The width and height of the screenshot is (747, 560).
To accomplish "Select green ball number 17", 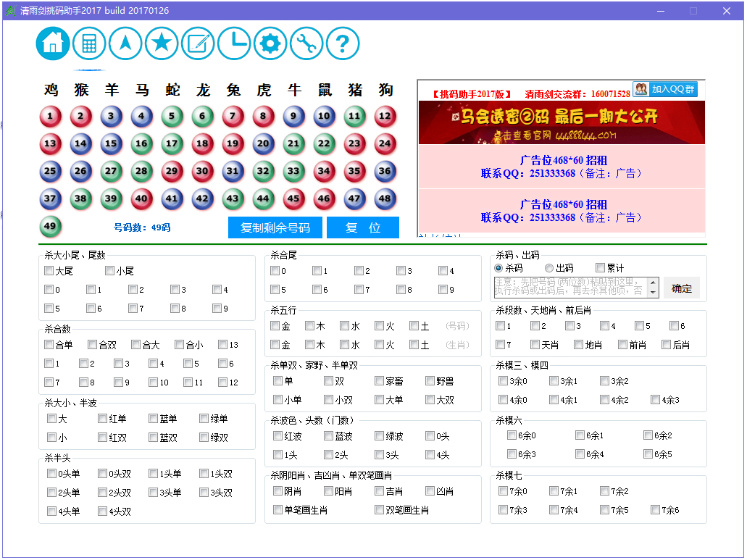I will coord(172,144).
